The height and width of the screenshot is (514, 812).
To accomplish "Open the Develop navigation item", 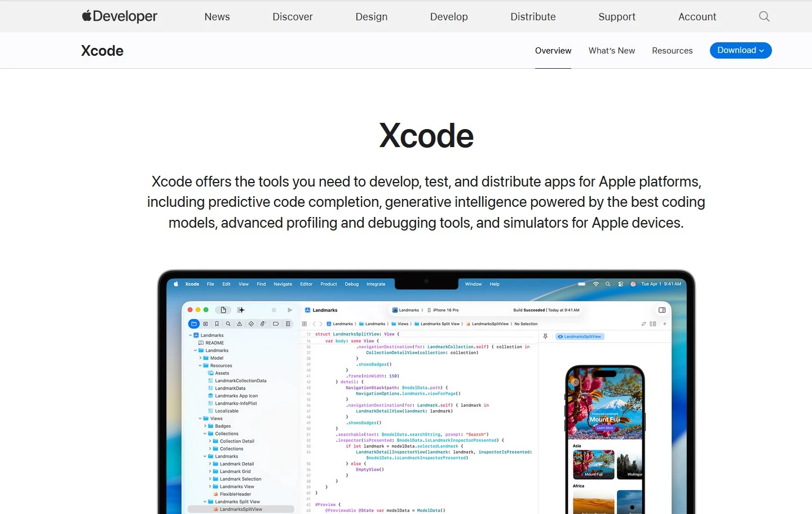I will 449,17.
